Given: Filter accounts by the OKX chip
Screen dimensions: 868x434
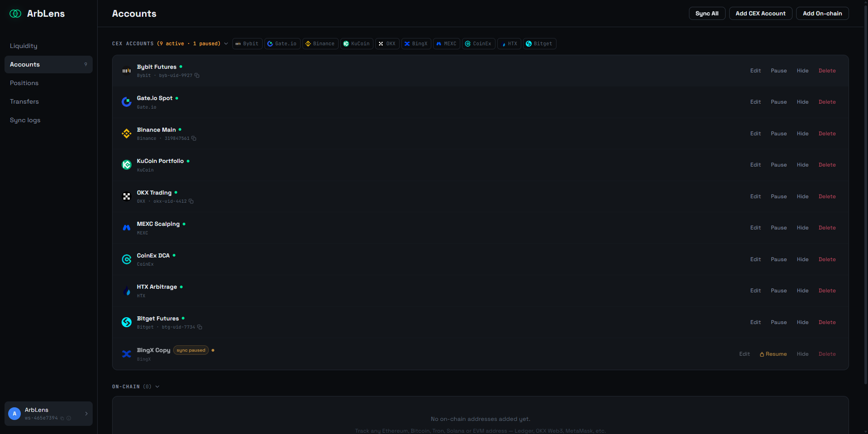Looking at the screenshot, I should point(387,44).
